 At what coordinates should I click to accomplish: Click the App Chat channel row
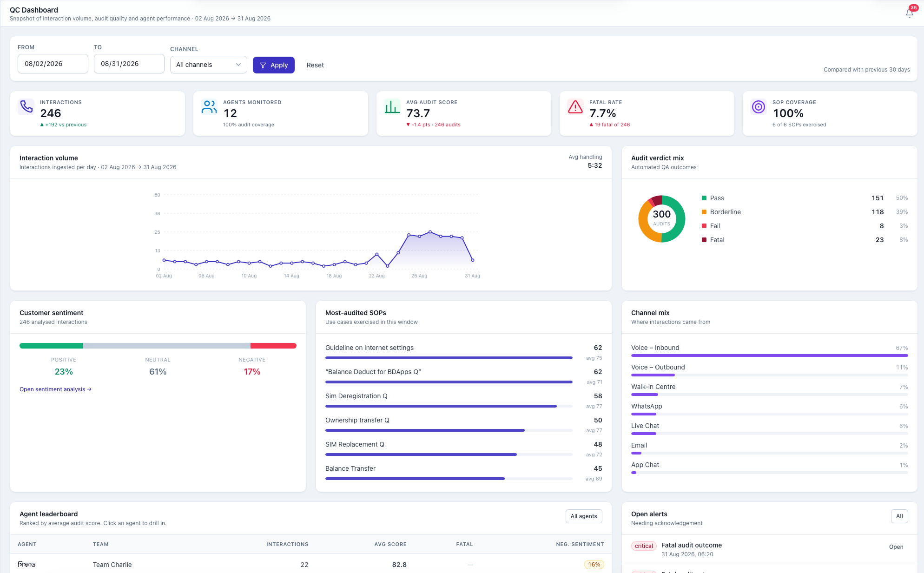[x=769, y=468]
